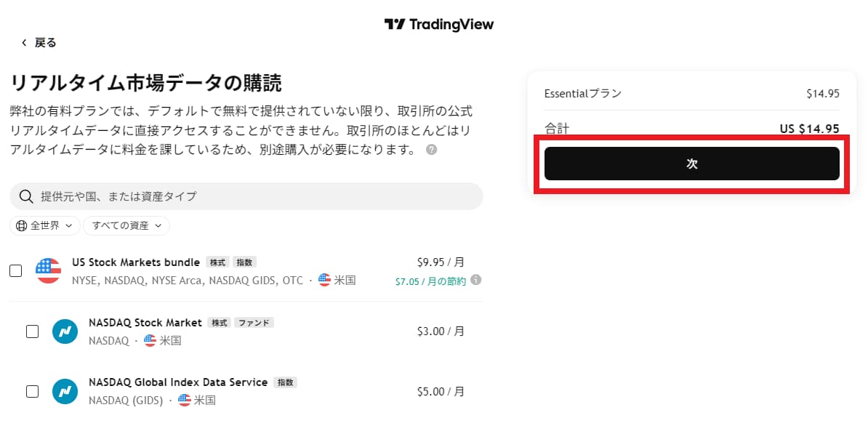Click the savings info icon

(x=475, y=280)
